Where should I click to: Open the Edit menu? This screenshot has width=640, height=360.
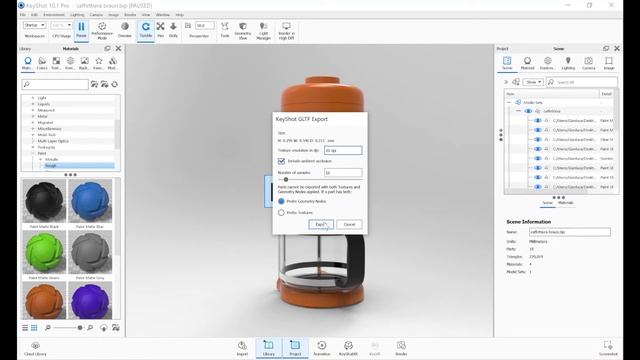coord(34,15)
